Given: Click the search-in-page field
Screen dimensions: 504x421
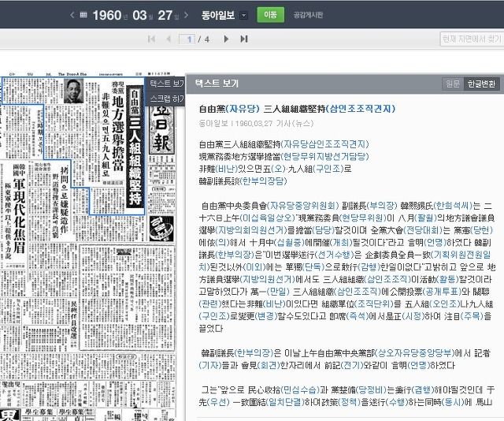Looking at the screenshot, I should coord(472,39).
